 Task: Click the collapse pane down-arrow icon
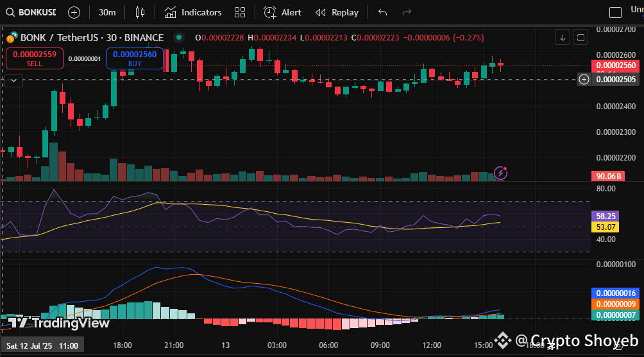[563, 38]
